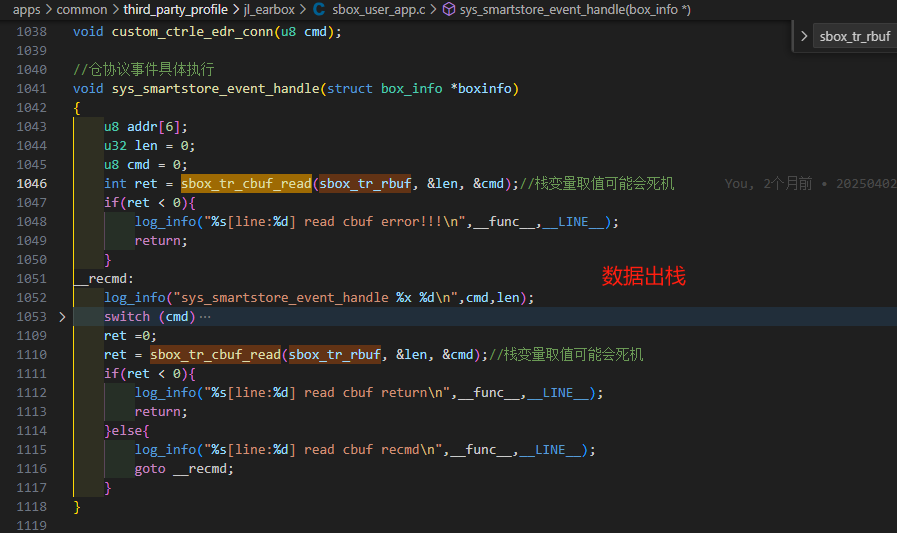Viewport: 897px width, 533px height.
Task: Click the }else{ on line 1114
Action: click(126, 431)
